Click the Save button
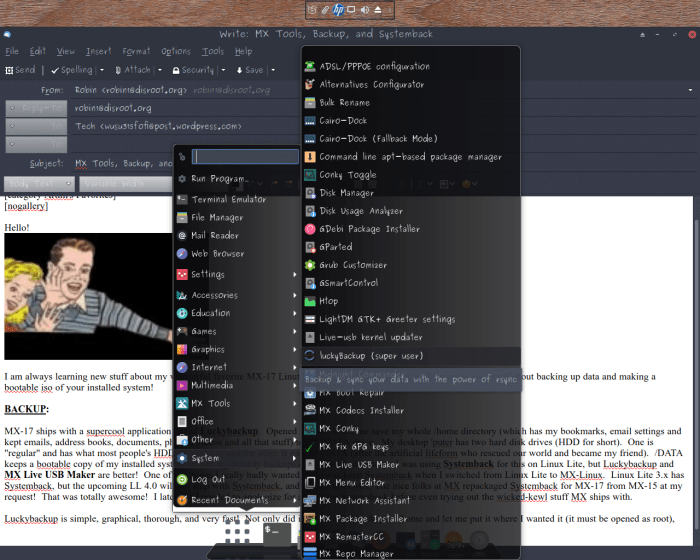Viewport: 700px width, 560px height. coord(250,70)
